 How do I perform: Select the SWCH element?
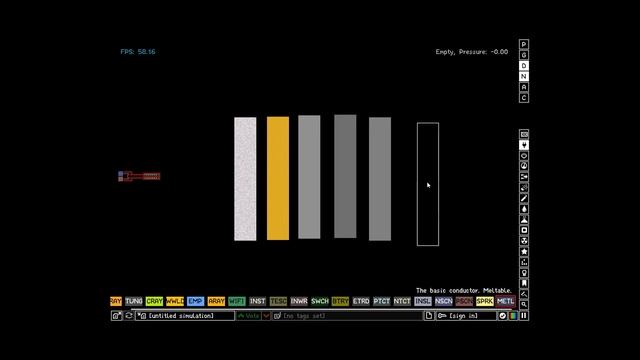[320, 301]
